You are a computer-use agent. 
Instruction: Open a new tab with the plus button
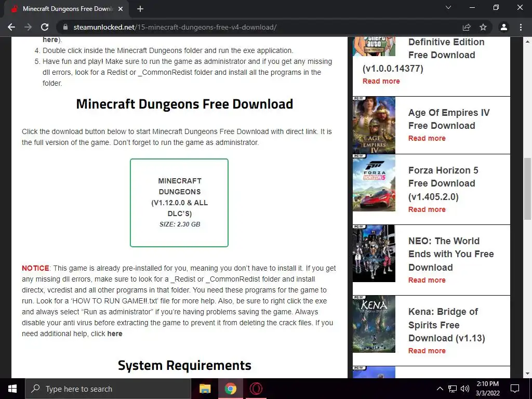pos(140,9)
